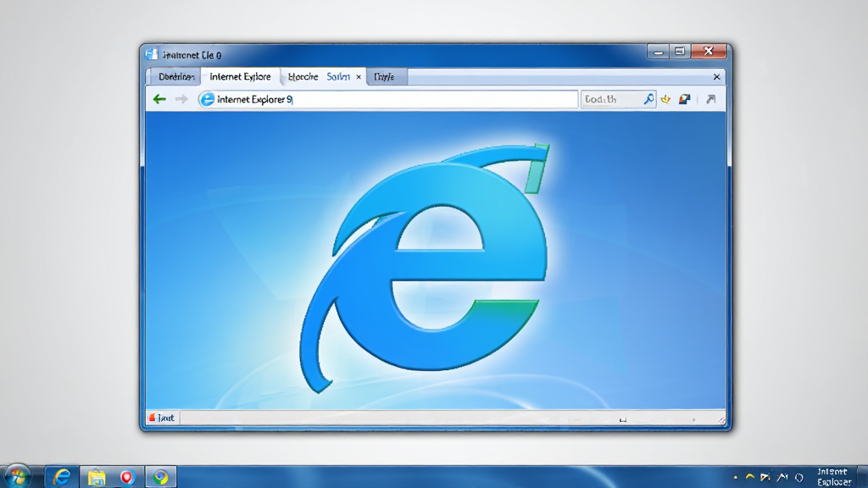This screenshot has height=488, width=868.
Task: Select the Internet Explore tab
Action: pos(240,77)
